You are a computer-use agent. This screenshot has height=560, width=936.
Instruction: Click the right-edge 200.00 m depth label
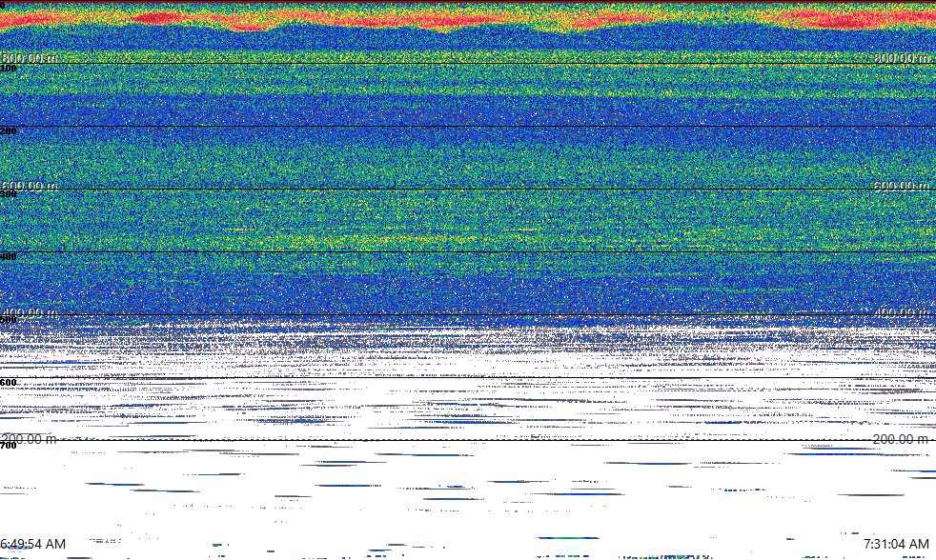900,439
